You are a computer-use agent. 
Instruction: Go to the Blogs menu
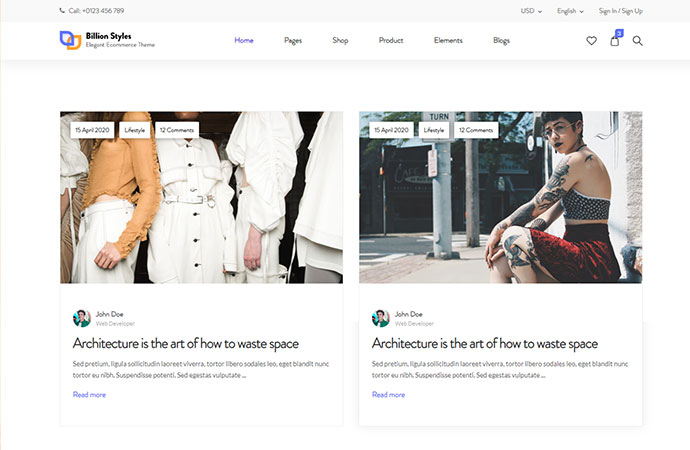(501, 41)
